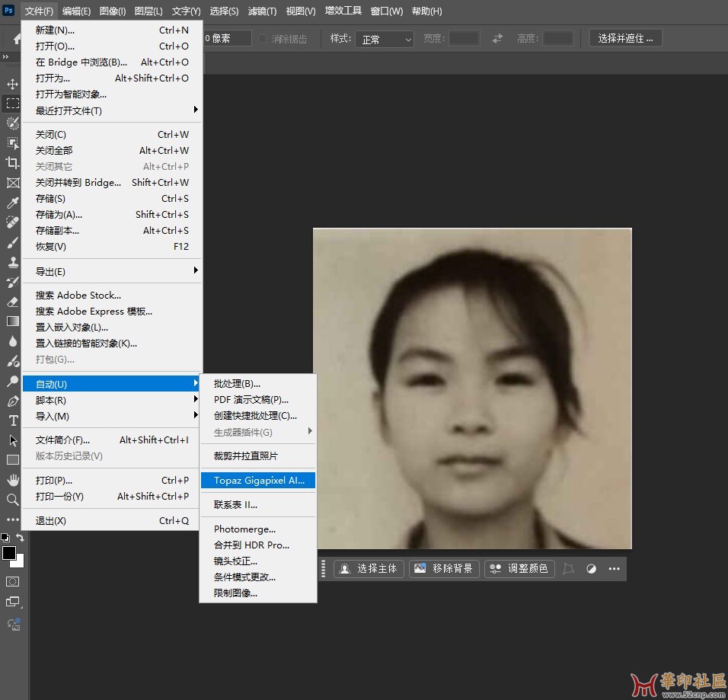Select the Zoom magnifier tool

click(13, 500)
